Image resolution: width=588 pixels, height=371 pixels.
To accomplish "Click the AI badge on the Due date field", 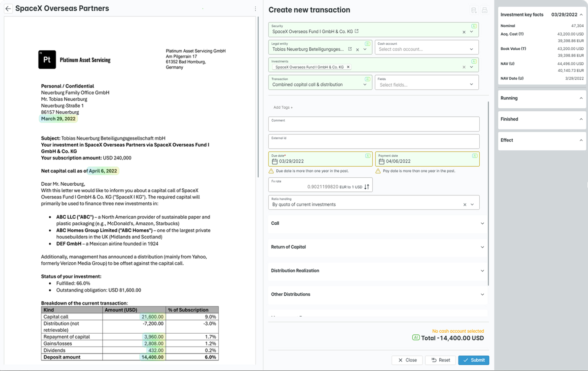I will pos(368,156).
